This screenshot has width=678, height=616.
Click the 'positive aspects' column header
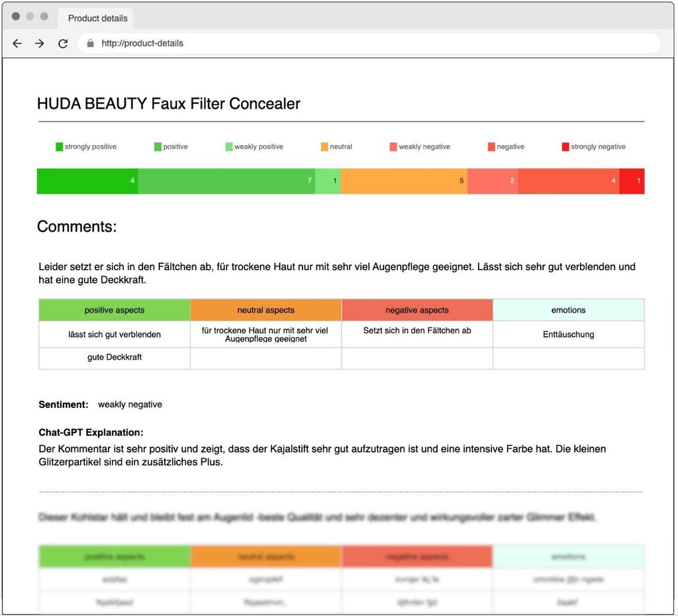coord(115,310)
